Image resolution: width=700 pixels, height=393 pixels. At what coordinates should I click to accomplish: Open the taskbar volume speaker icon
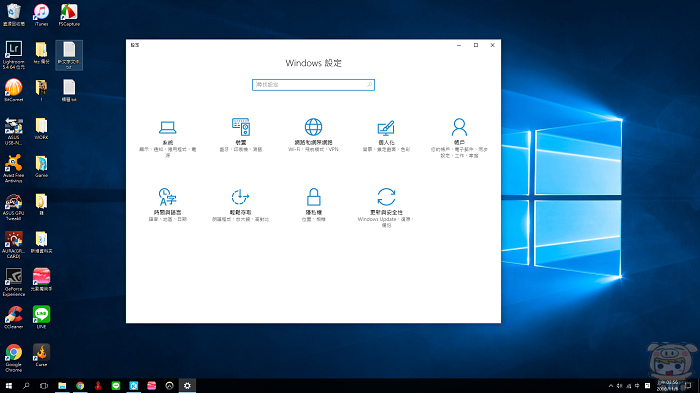click(x=620, y=386)
